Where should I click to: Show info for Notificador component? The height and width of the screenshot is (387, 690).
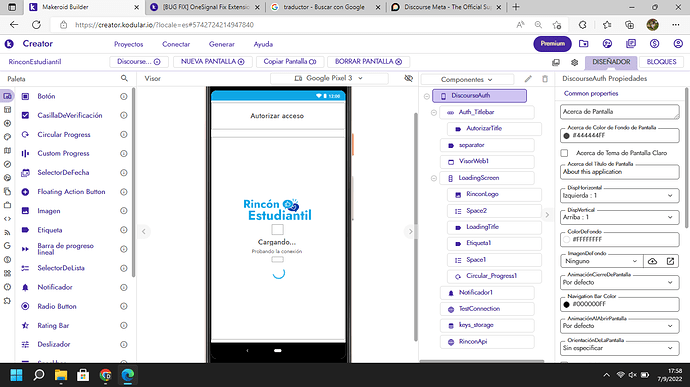point(124,287)
